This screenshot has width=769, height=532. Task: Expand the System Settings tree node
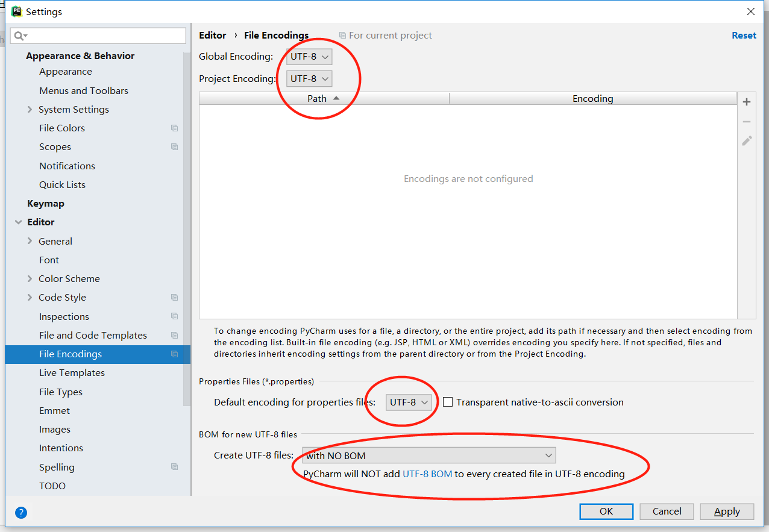30,109
